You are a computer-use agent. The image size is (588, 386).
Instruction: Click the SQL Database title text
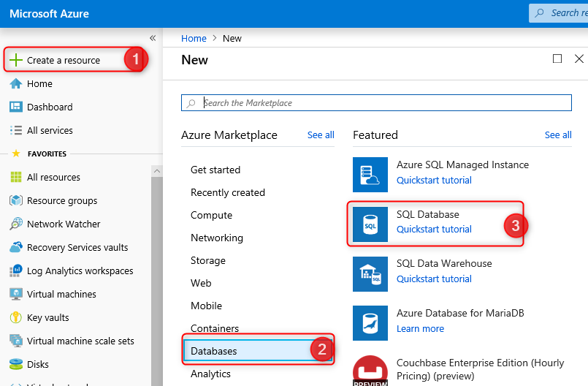427,214
